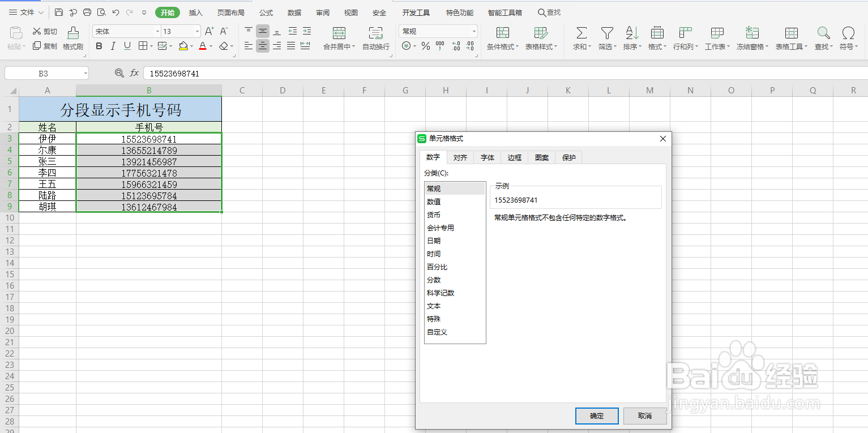Select Text (文本) in category list
The height and width of the screenshot is (433, 868).
pyautogui.click(x=455, y=306)
